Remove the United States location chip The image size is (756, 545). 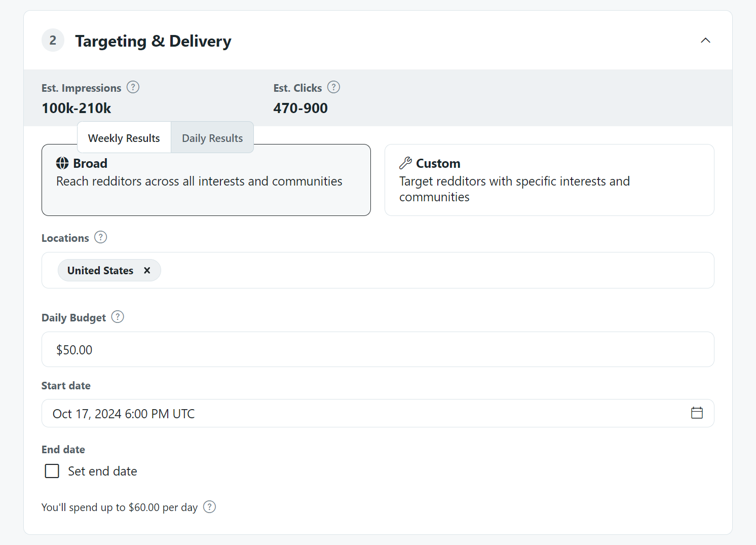point(147,270)
